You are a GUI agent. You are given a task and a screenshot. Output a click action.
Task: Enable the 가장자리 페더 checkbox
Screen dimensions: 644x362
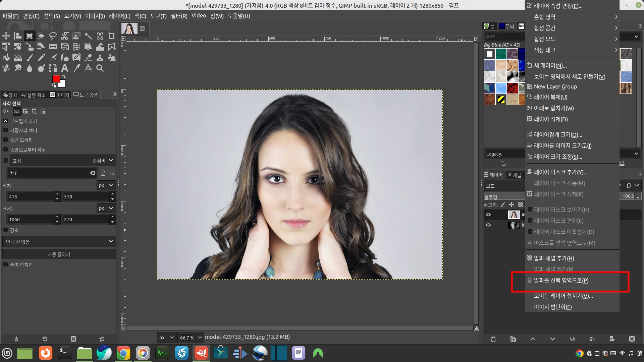[x=6, y=130]
